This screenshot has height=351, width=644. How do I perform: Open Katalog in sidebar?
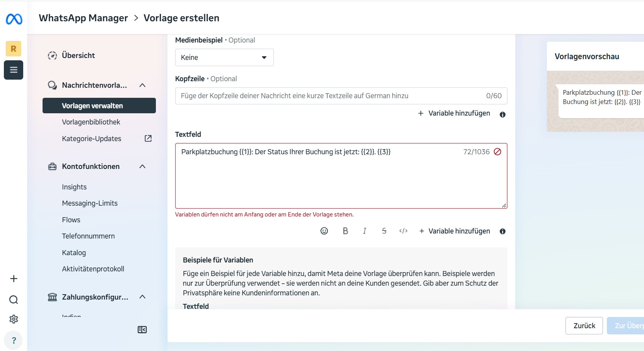(74, 252)
